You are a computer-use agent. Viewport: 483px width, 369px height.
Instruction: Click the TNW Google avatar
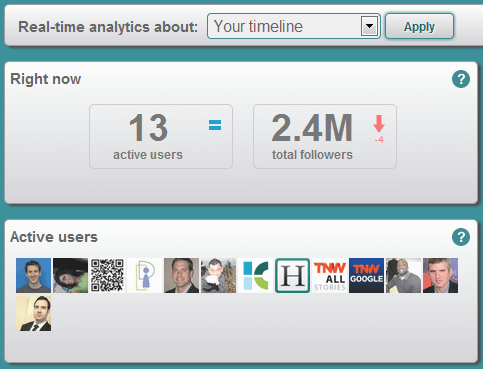point(366,275)
